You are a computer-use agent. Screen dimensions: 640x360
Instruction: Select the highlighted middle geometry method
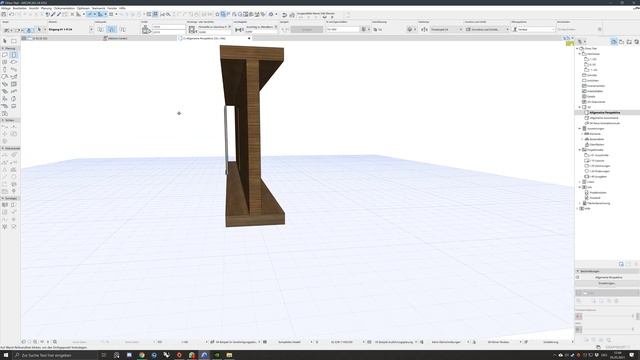click(111, 29)
